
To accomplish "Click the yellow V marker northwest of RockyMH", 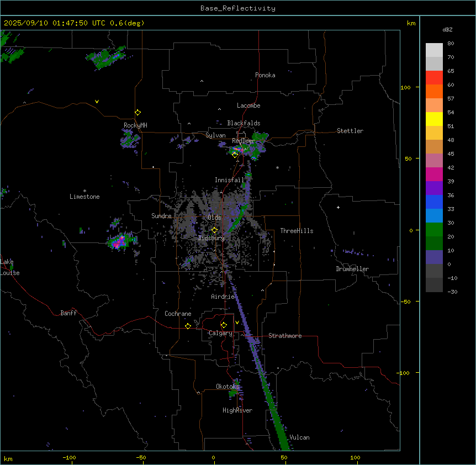I will 97,102.
